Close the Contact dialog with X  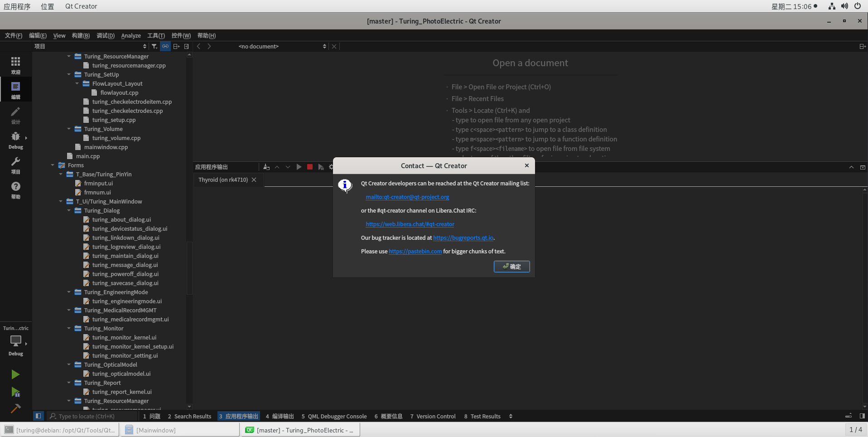pyautogui.click(x=527, y=165)
